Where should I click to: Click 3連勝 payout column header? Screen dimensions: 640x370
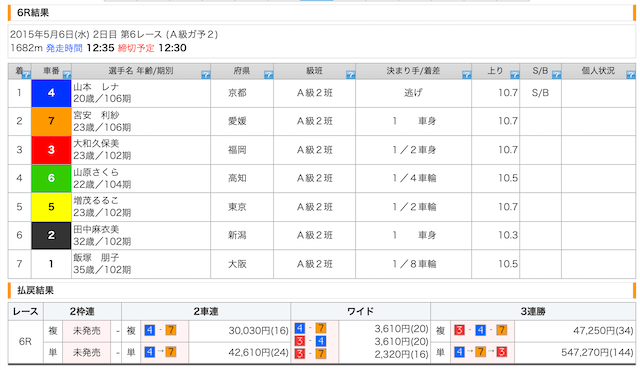click(x=533, y=312)
